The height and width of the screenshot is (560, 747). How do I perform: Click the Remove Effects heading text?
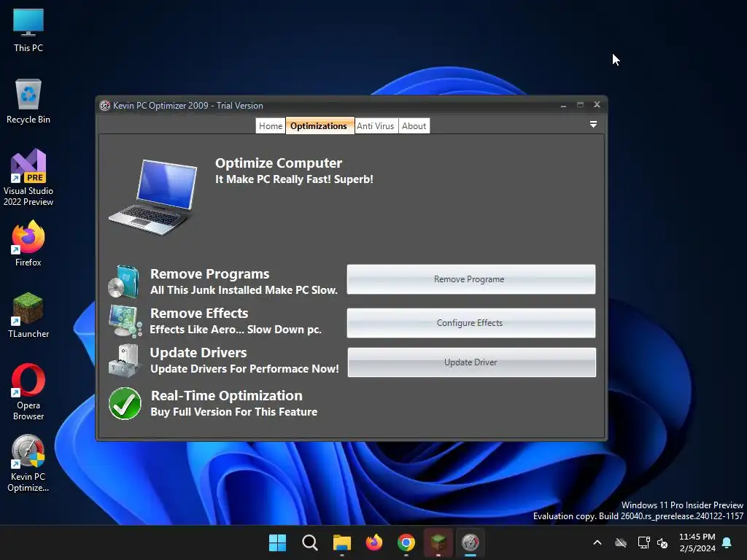coord(199,314)
